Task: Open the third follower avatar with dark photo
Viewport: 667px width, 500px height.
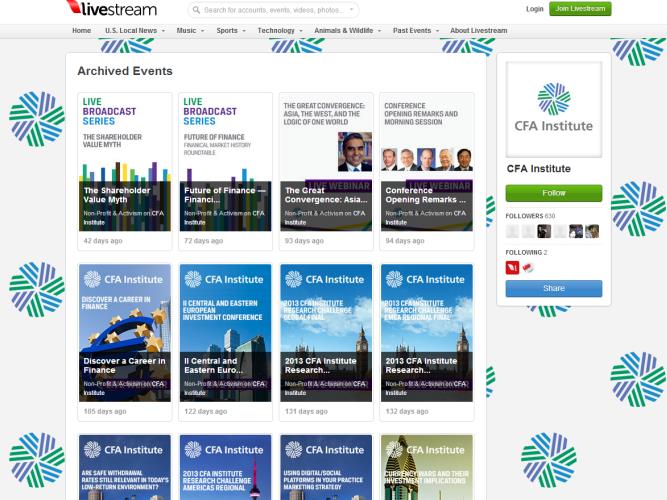Action: [544, 231]
